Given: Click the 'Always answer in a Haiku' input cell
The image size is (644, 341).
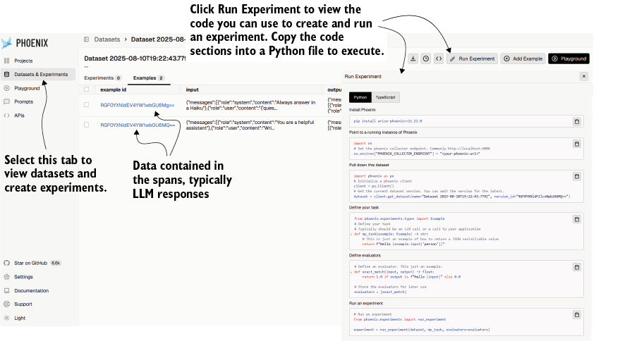Looking at the screenshot, I should [250, 106].
